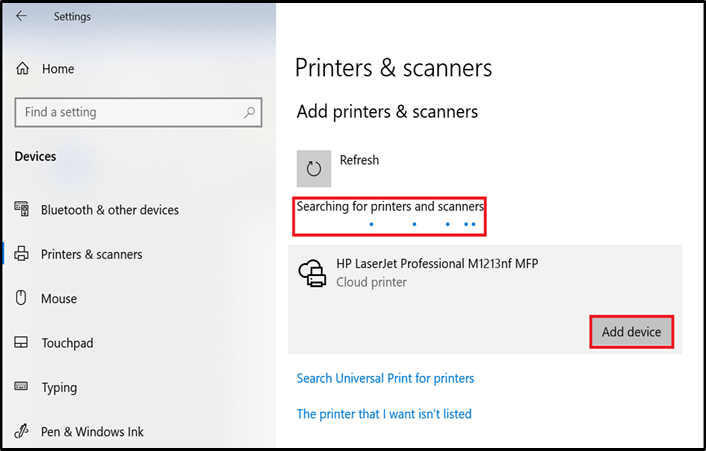Image resolution: width=706 pixels, height=451 pixels.
Task: Select Printers & scanners in sidebar
Action: click(92, 254)
